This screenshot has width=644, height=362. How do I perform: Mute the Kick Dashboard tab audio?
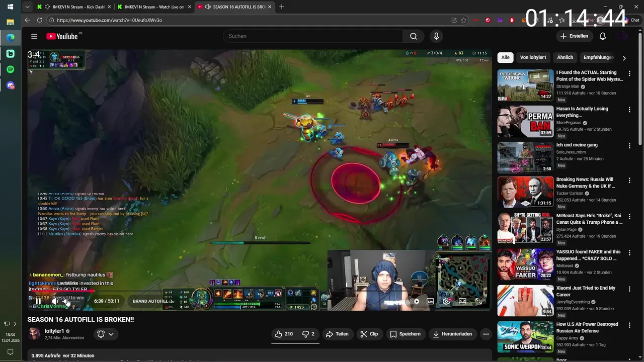pos(47,7)
